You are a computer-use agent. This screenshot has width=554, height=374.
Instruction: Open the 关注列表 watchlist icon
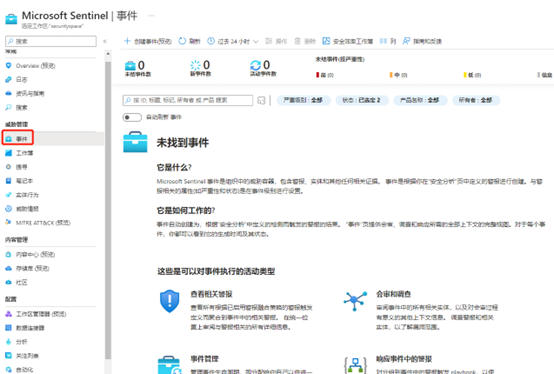[8, 356]
